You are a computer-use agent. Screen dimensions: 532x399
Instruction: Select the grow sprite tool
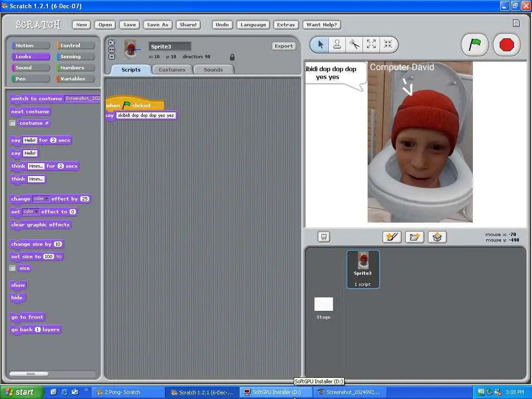371,44
